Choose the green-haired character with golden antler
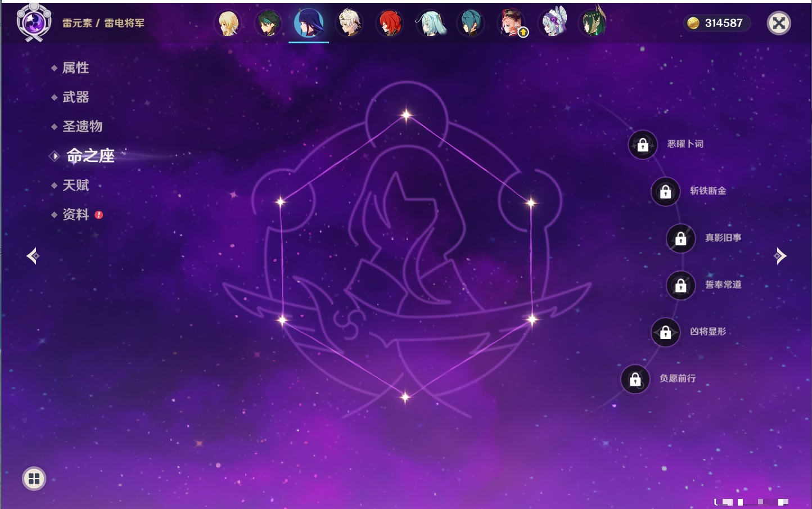The image size is (812, 509). pos(593,22)
